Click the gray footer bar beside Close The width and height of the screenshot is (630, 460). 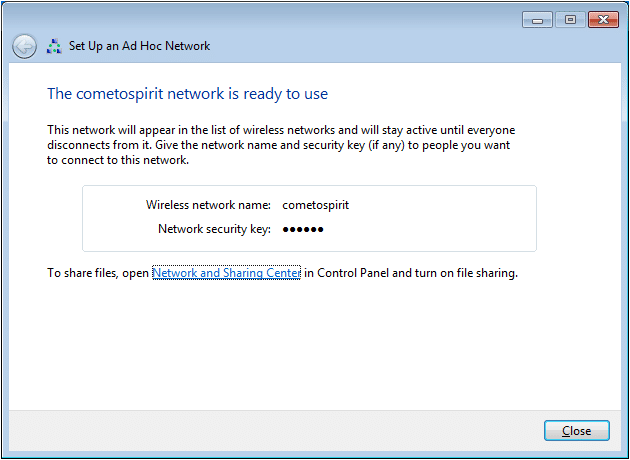pos(273,431)
